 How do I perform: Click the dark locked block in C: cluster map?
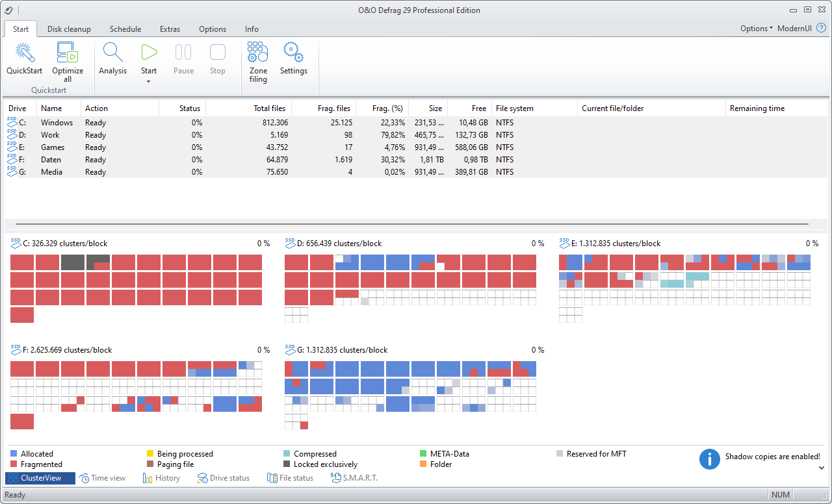(73, 262)
